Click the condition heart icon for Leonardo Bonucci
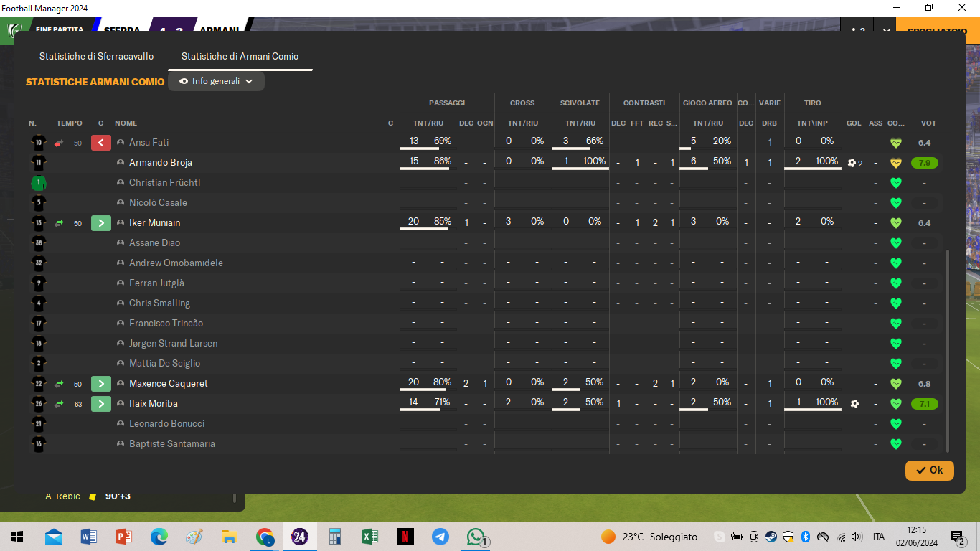 coord(895,424)
